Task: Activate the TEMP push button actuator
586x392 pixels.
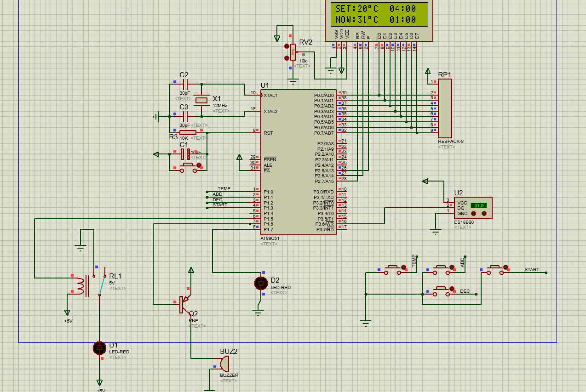Action: tap(404, 267)
